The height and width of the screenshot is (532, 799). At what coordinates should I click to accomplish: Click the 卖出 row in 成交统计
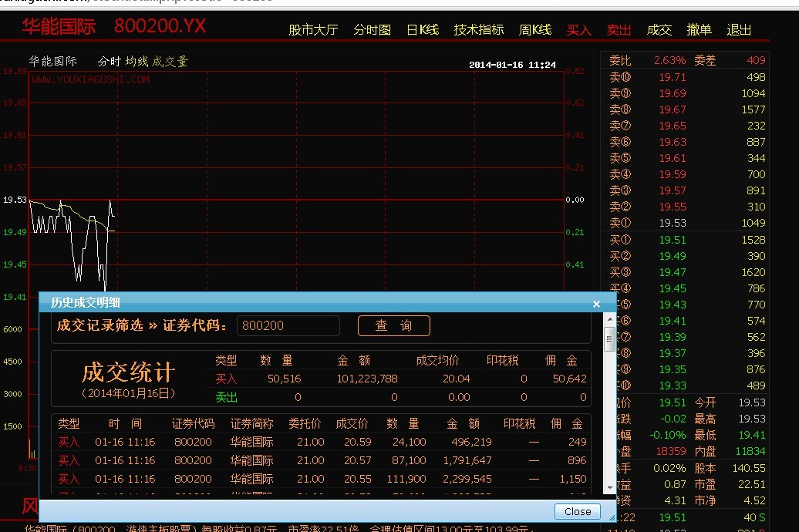coord(399,397)
